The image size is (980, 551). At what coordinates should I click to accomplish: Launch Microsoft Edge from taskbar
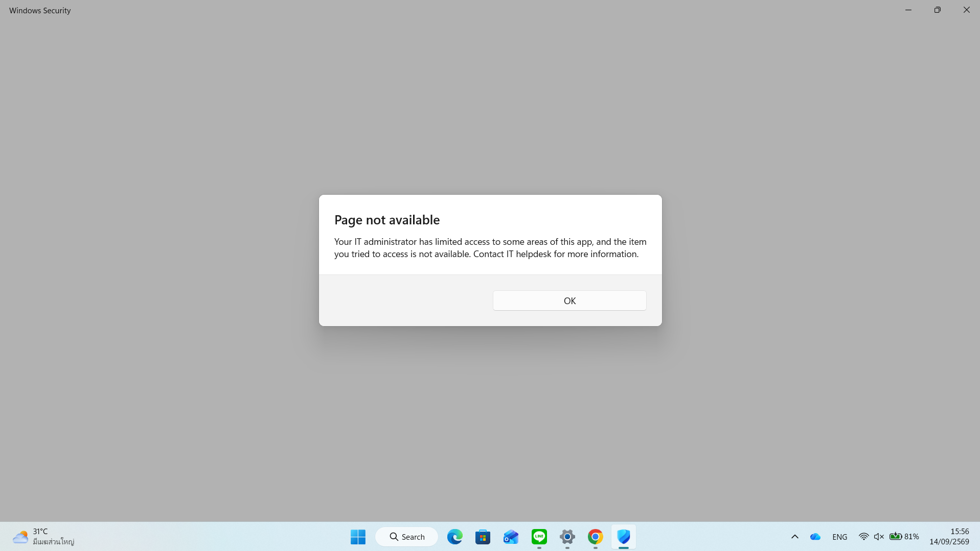[454, 537]
